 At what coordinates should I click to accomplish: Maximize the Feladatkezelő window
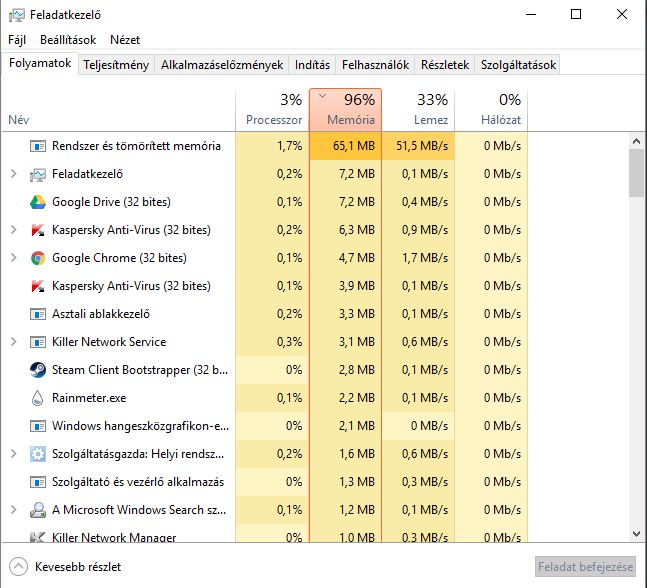click(576, 14)
